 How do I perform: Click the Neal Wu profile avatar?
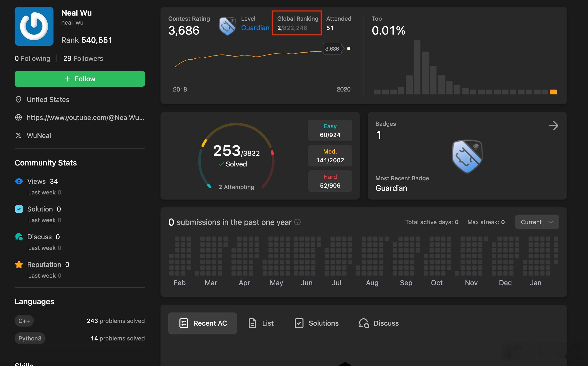34,26
